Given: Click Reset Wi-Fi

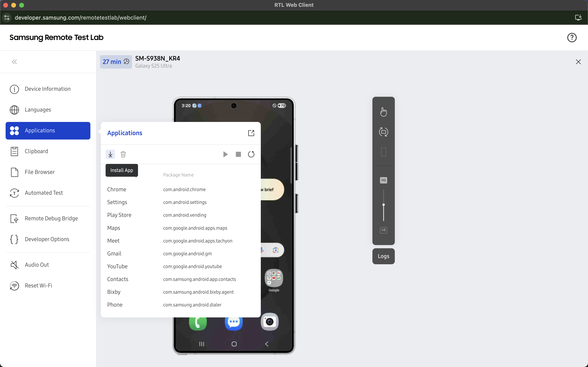Looking at the screenshot, I should [x=48, y=286].
